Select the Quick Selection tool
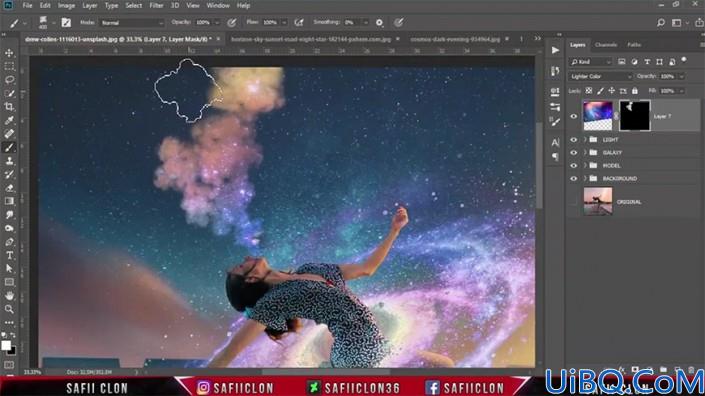 coord(9,93)
